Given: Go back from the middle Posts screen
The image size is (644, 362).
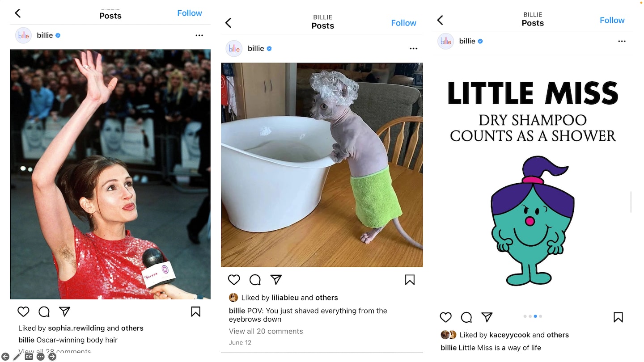Looking at the screenshot, I should [x=228, y=23].
